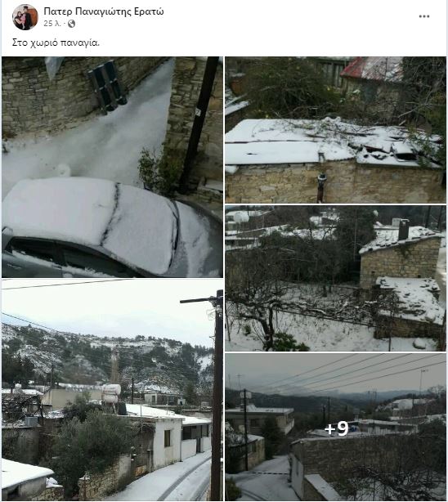Open Πατερ Παναγιώτης Ερατώ profile link
Image resolution: width=448 pixels, height=502 pixels.
(x=104, y=11)
